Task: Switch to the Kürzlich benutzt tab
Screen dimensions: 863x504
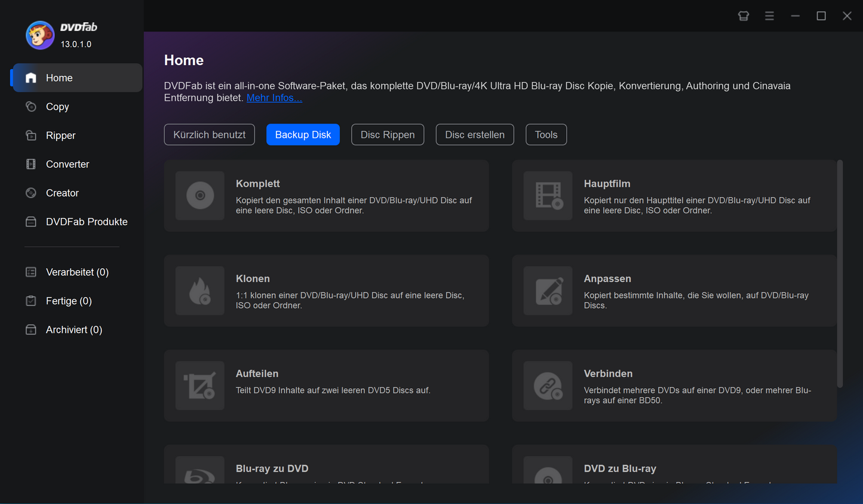Action: point(209,135)
